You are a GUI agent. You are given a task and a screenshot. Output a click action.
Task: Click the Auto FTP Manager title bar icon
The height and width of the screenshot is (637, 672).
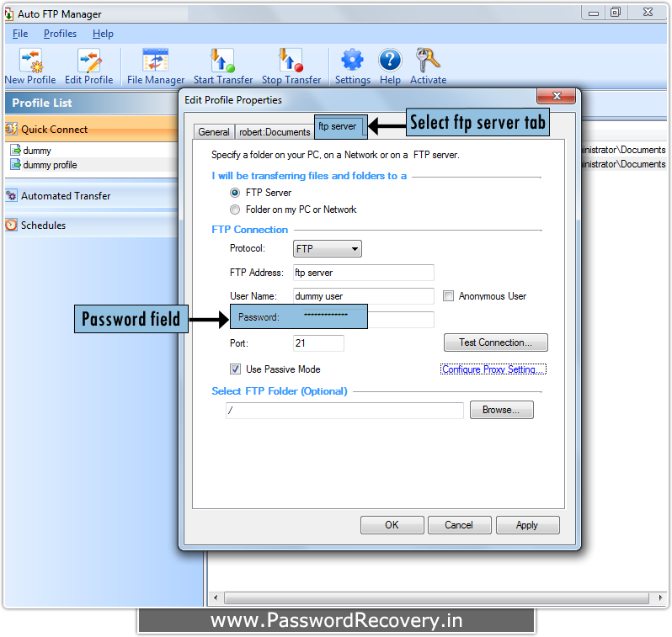tap(9, 14)
